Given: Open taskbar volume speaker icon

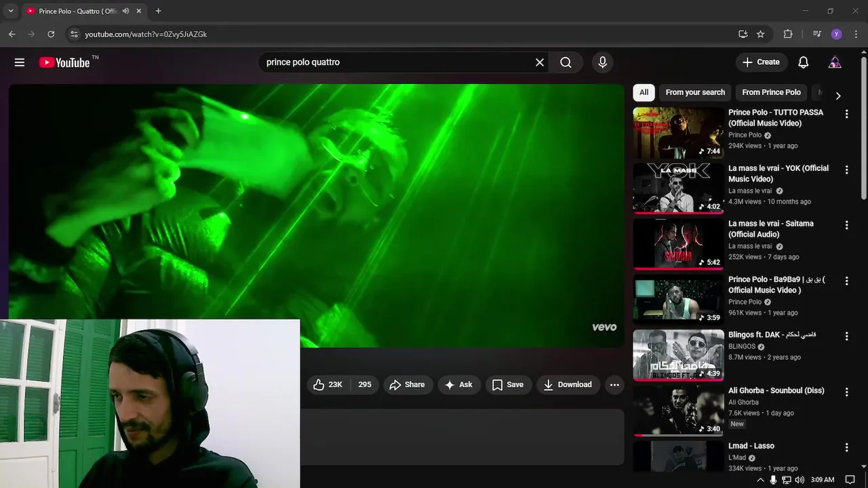Looking at the screenshot, I should tap(800, 480).
